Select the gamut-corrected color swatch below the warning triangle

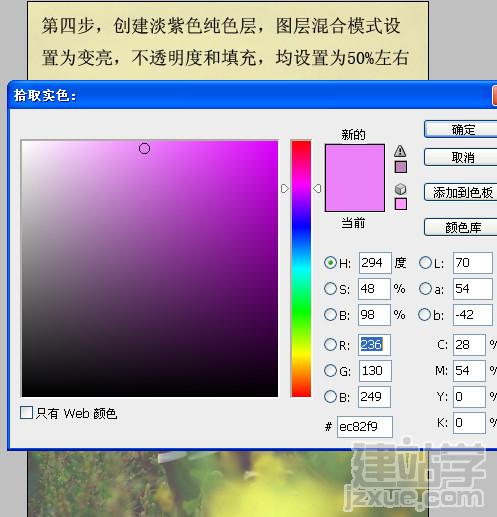click(401, 167)
